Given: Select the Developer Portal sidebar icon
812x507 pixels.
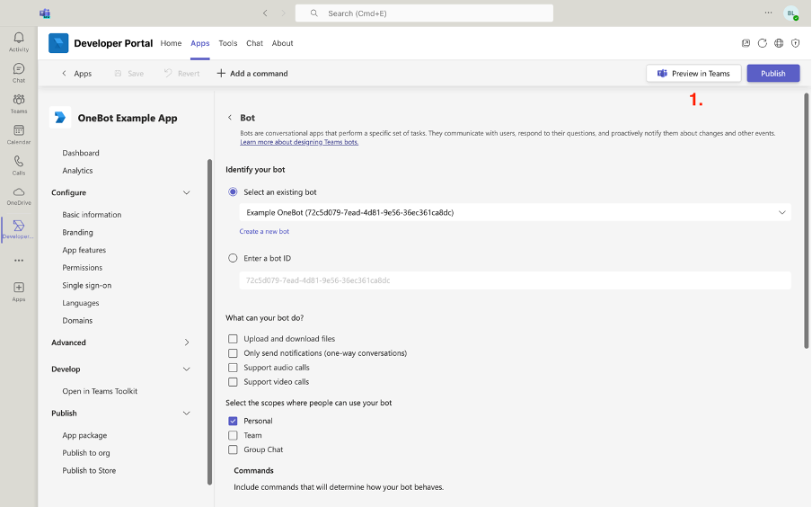Looking at the screenshot, I should pyautogui.click(x=19, y=226).
